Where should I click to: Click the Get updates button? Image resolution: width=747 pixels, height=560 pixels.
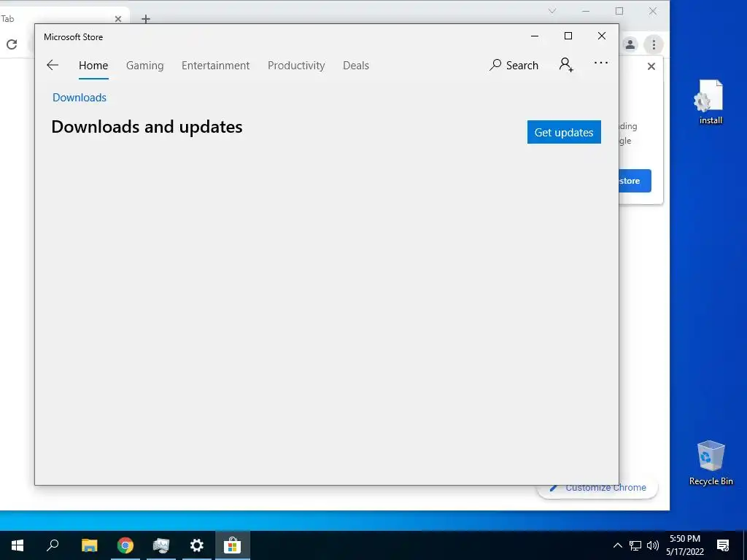pos(564,132)
